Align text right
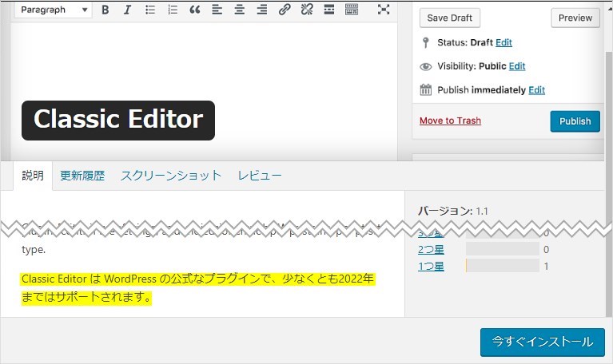Image resolution: width=613 pixels, height=364 pixels. click(x=262, y=10)
